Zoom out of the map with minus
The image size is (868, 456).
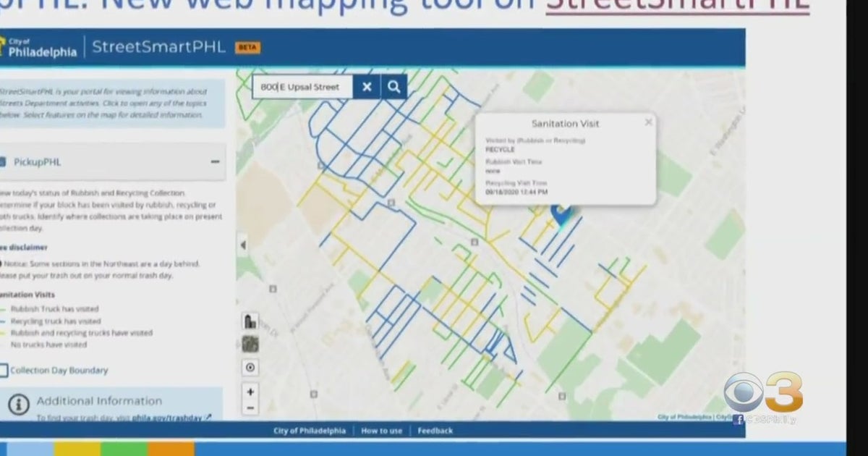tap(250, 408)
